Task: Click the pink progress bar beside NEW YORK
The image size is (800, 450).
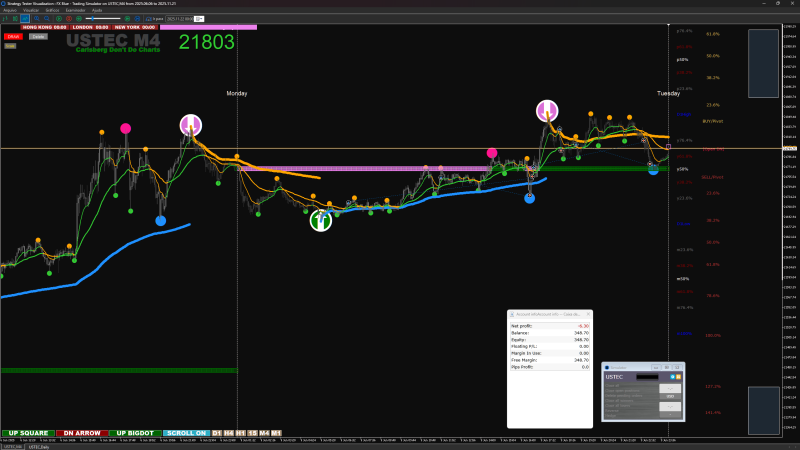Action: coord(208,27)
